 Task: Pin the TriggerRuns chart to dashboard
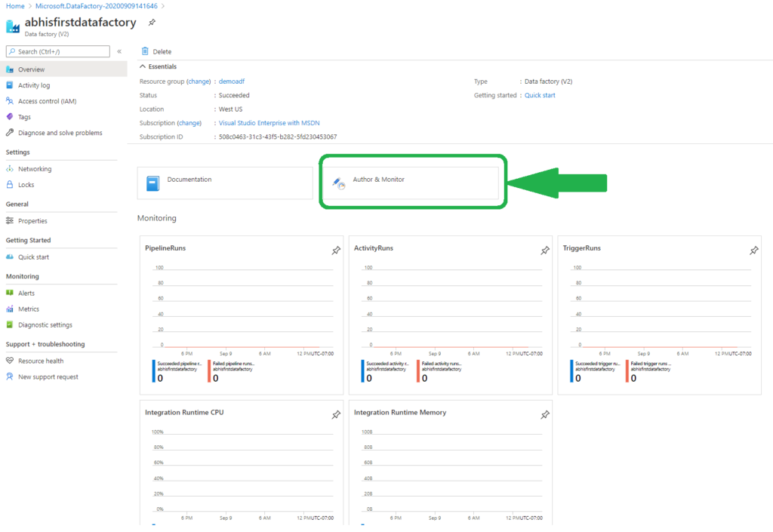(x=753, y=251)
